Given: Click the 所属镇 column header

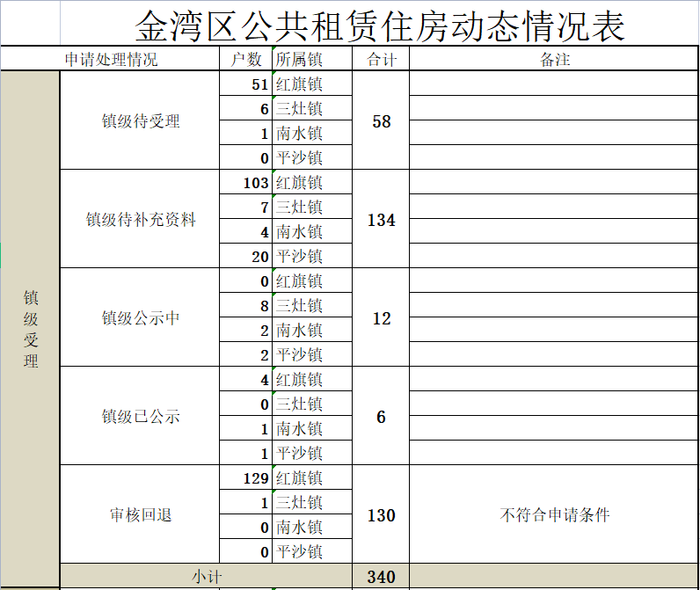Looking at the screenshot, I should click(x=299, y=60).
